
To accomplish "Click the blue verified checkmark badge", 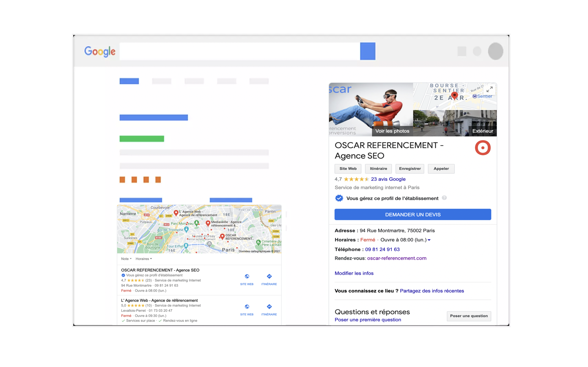I will [x=339, y=198].
